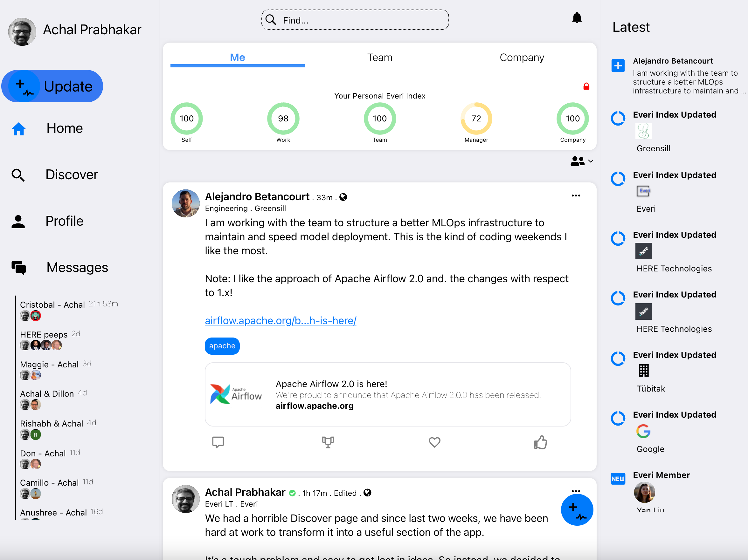
Task: Click the globe visibility icon on Alejandro's post
Action: pyautogui.click(x=343, y=197)
